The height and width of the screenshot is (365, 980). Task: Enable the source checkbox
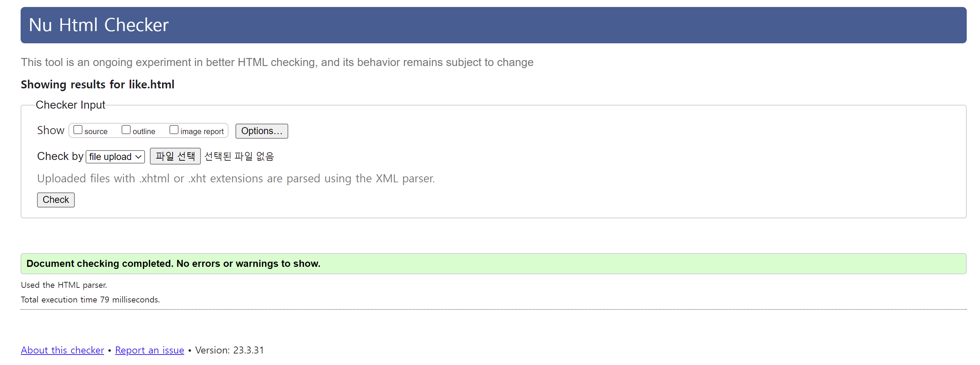coord(78,130)
